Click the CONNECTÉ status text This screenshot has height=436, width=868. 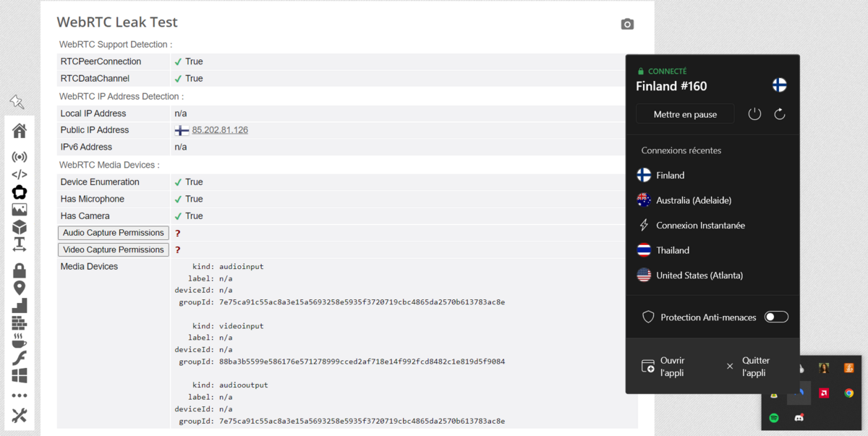point(668,72)
